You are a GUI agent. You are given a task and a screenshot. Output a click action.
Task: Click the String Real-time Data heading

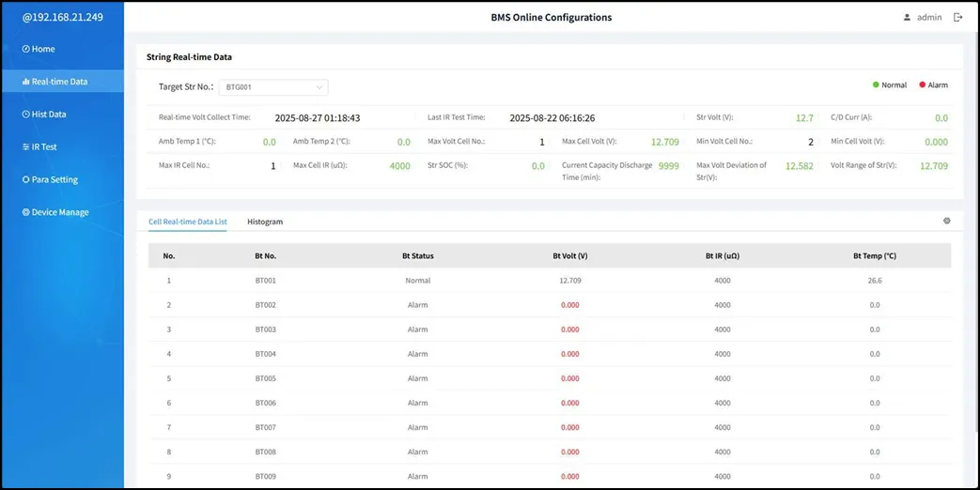189,57
